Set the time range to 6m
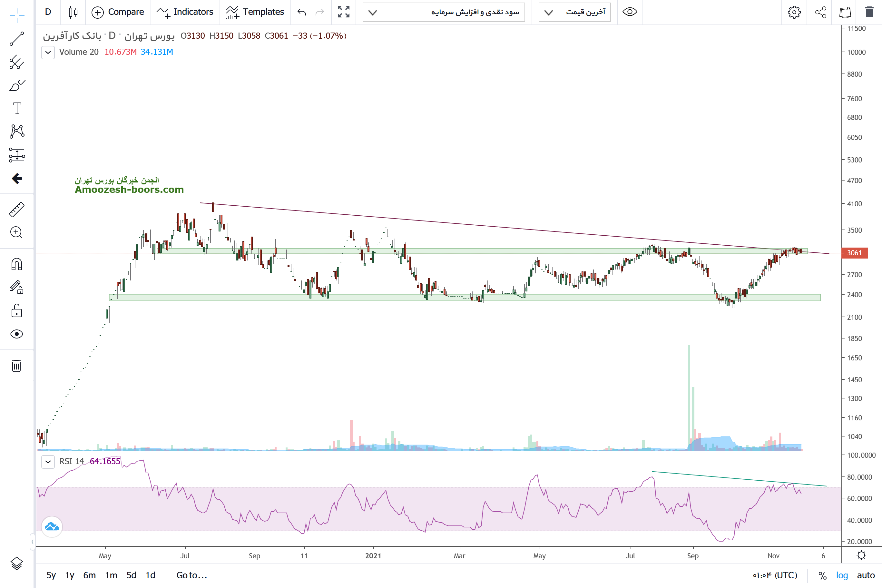 89,575
